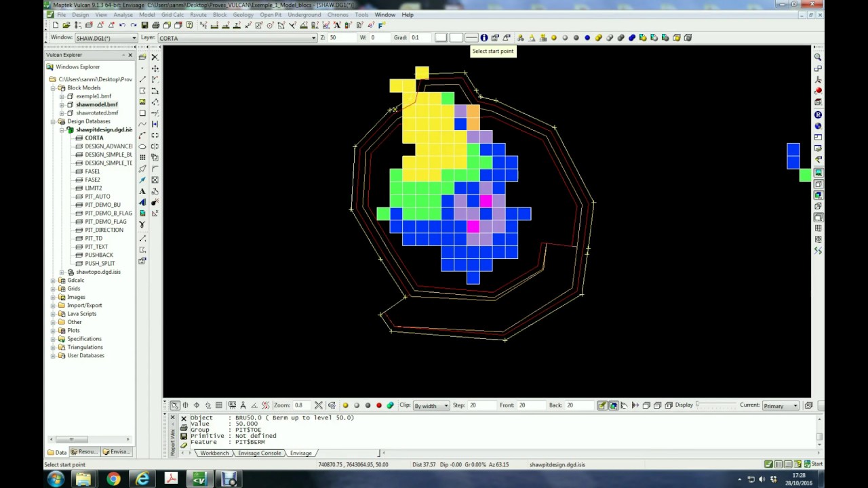Open the Current 'Primary' dropdown

coord(781,405)
